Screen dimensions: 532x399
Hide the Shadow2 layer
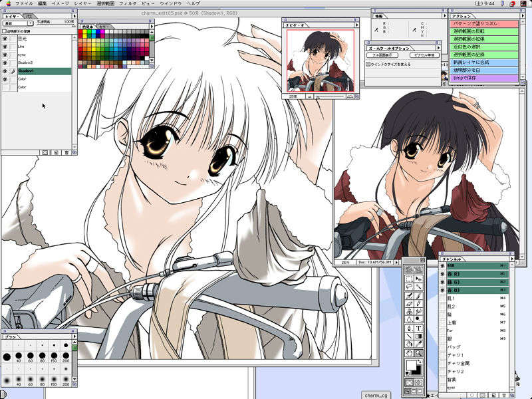[x=5, y=63]
